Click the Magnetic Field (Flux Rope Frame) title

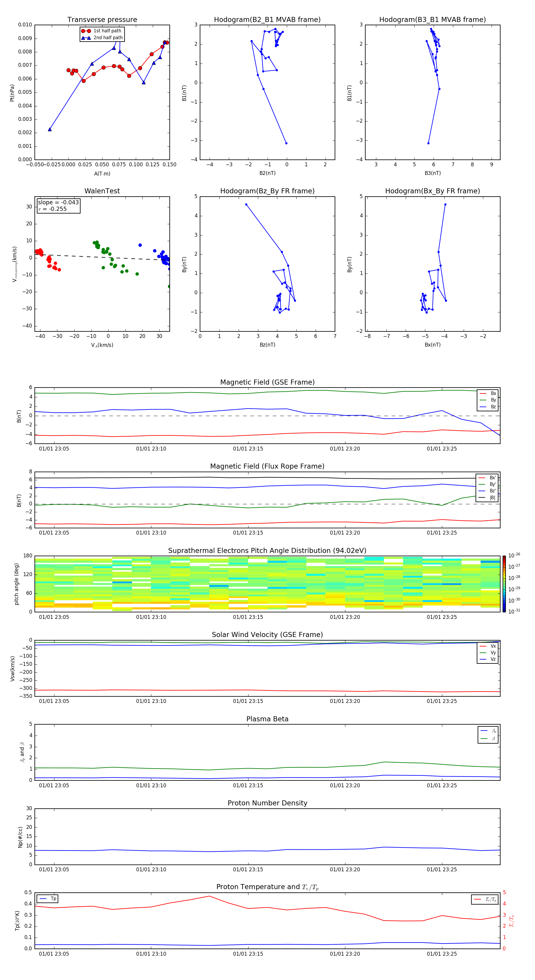[x=267, y=467]
